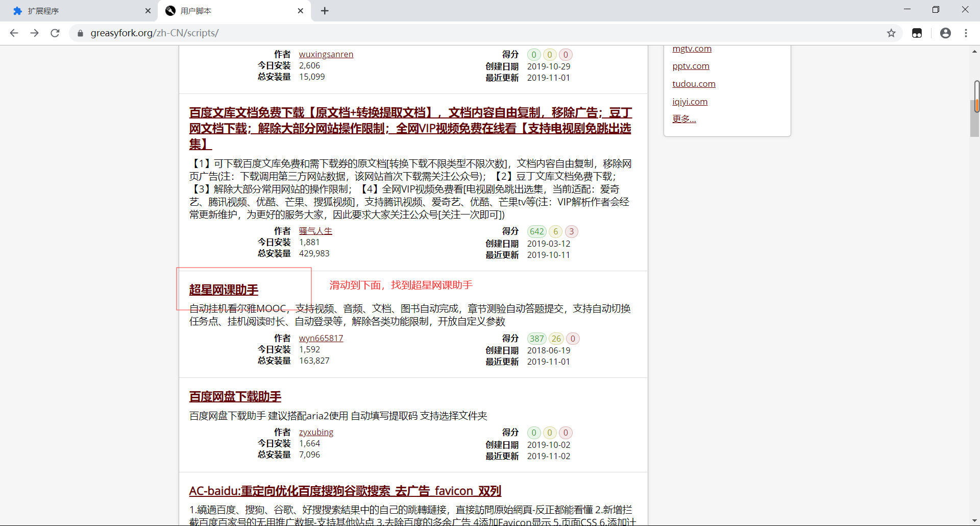Screen dimensions: 980x526
Task: Open the Chrome profile account icon
Action: pyautogui.click(x=945, y=33)
